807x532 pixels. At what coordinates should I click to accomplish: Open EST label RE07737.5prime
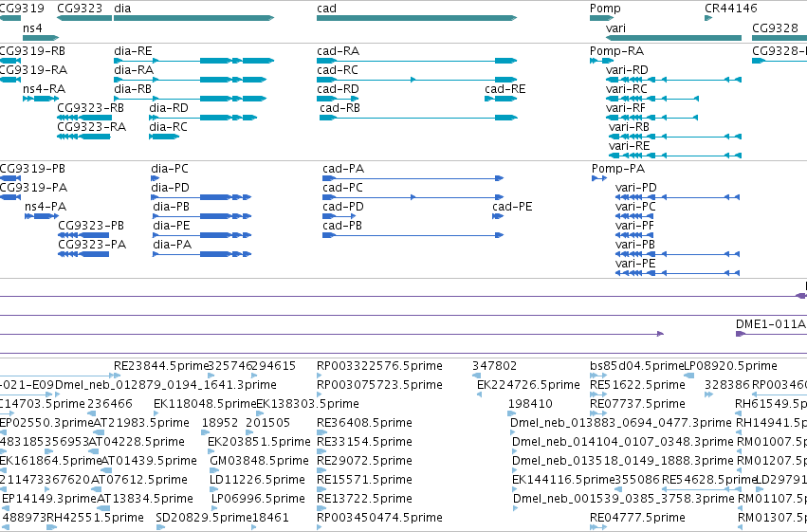[637, 404]
